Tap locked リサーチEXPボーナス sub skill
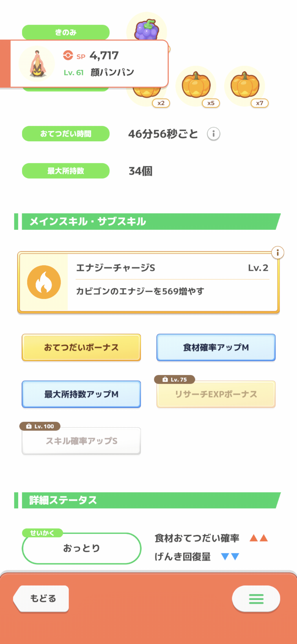The width and height of the screenshot is (297, 644). 216,394
